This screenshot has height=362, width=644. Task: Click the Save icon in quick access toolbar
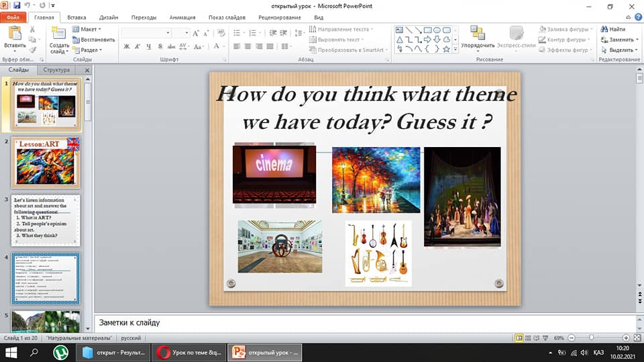pyautogui.click(x=17, y=5)
